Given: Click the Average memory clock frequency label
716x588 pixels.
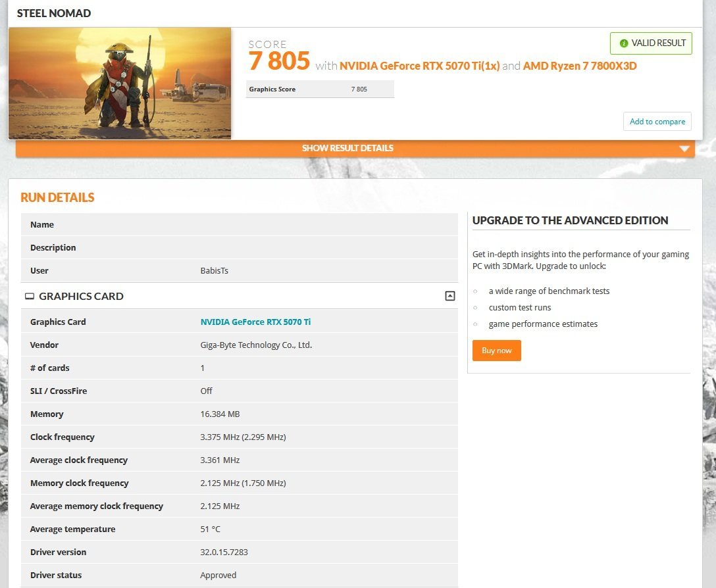Looking at the screenshot, I should coord(96,506).
